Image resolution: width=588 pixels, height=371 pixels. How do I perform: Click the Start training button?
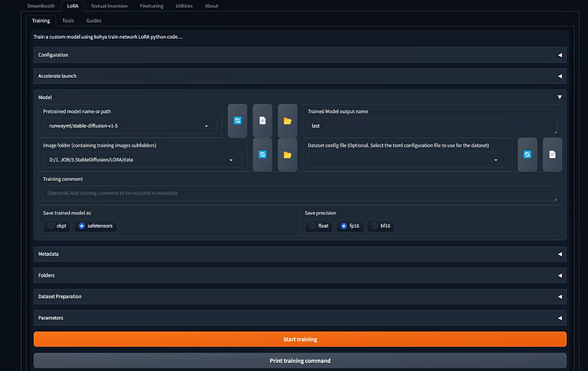click(x=300, y=339)
